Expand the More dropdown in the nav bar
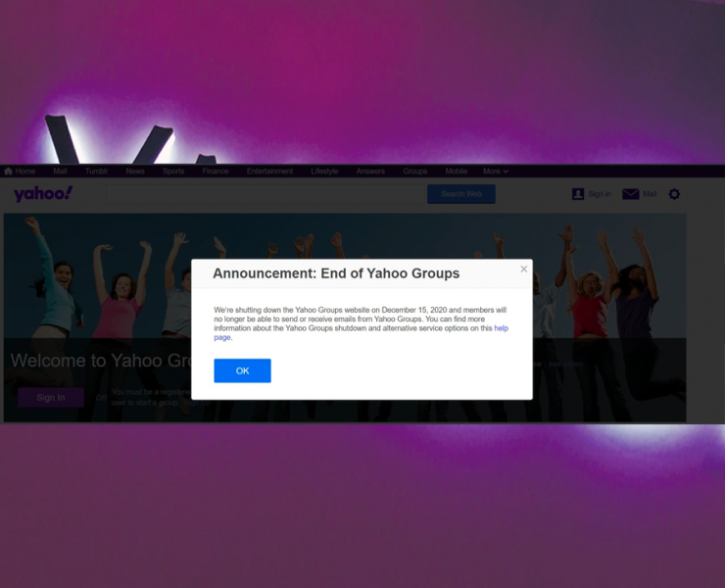This screenshot has height=588, width=725. [496, 171]
